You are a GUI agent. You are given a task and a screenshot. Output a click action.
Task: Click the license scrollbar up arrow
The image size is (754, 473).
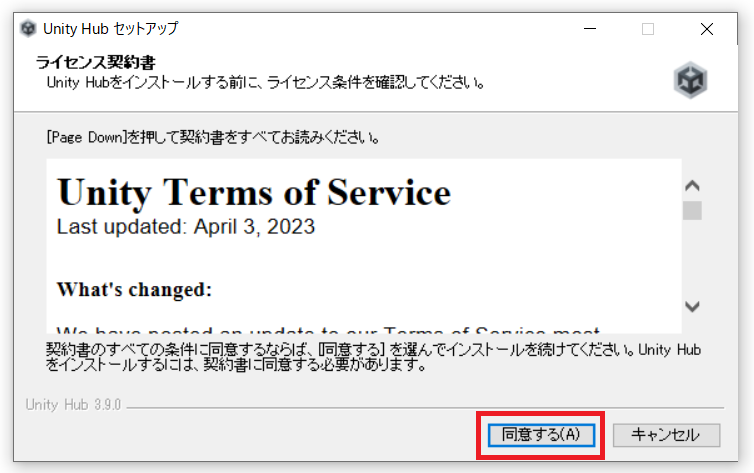[692, 186]
